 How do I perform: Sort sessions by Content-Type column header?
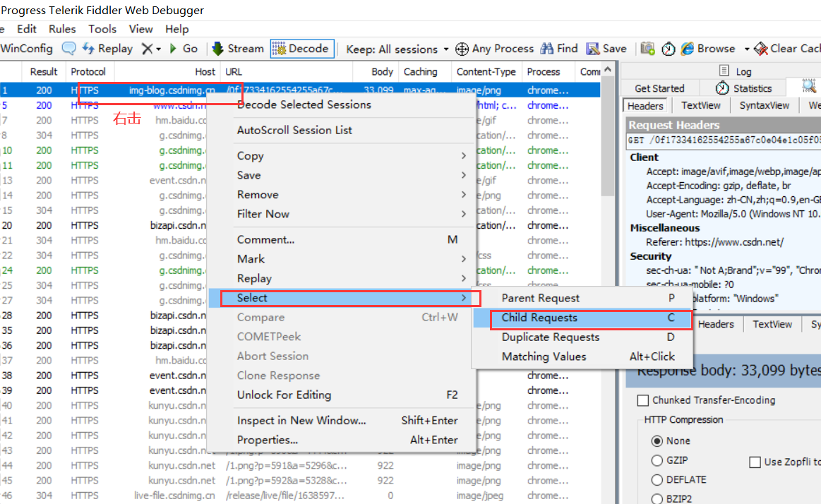[486, 72]
